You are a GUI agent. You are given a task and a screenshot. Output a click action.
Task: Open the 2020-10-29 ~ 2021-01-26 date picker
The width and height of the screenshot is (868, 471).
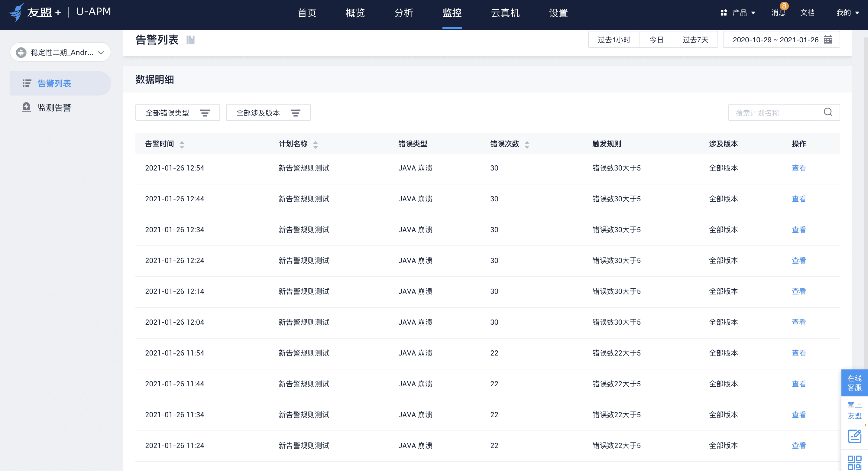coord(781,40)
